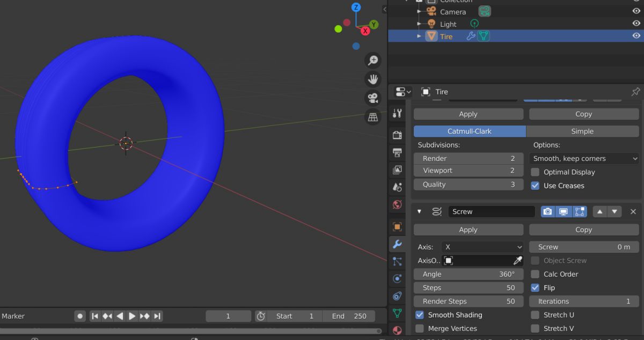This screenshot has width=644, height=340.
Task: Expand the Tire item in outliner
Action: tap(420, 36)
